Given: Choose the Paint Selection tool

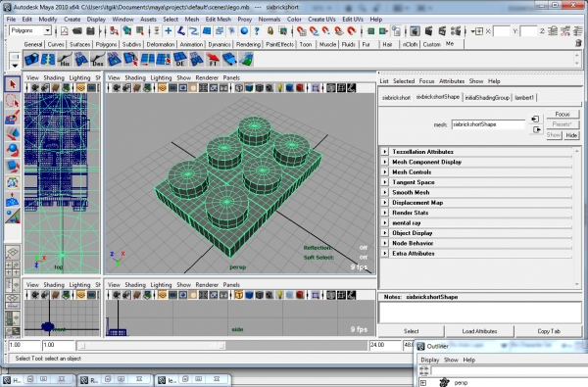Looking at the screenshot, I should tap(13, 118).
